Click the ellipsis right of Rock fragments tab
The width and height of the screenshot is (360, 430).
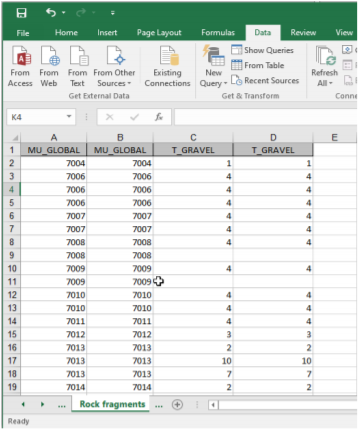tap(159, 406)
